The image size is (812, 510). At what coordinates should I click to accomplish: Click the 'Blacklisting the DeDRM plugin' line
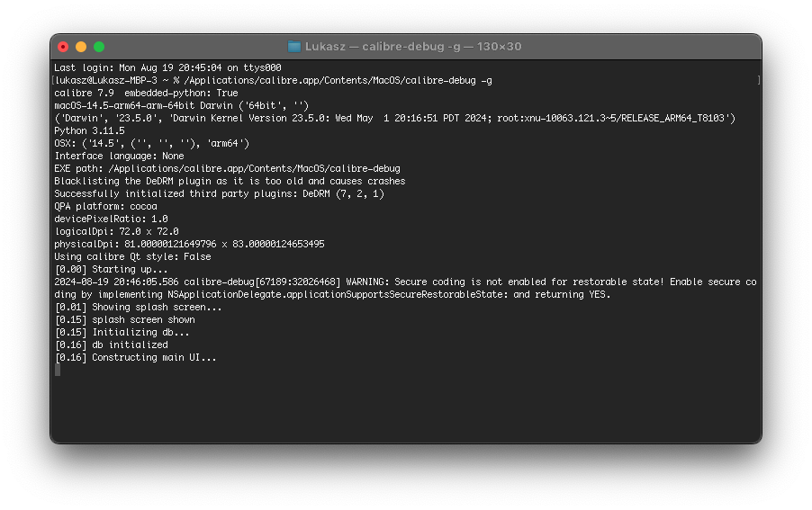[x=230, y=181]
